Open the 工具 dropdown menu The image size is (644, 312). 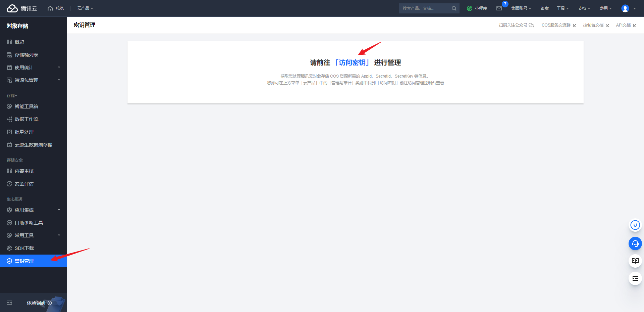point(563,8)
